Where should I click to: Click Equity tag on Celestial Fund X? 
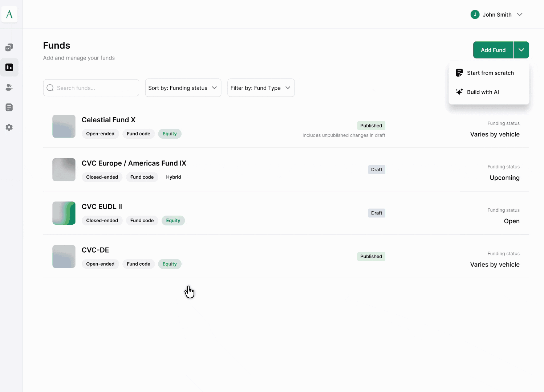[x=170, y=134]
